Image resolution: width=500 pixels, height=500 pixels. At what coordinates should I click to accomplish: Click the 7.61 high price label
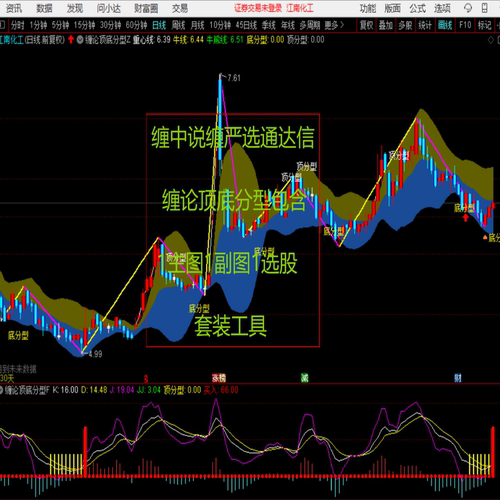(234, 78)
